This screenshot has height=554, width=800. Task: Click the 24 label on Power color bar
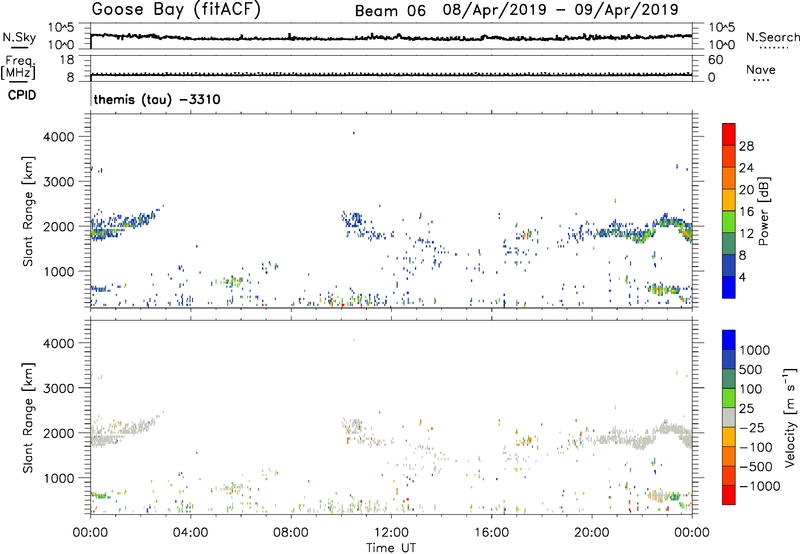point(746,168)
